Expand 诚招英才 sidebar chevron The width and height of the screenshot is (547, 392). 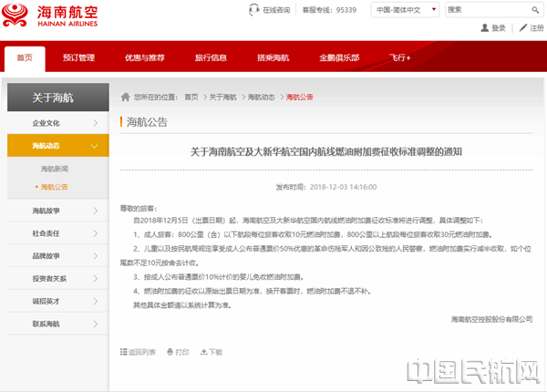(x=95, y=302)
